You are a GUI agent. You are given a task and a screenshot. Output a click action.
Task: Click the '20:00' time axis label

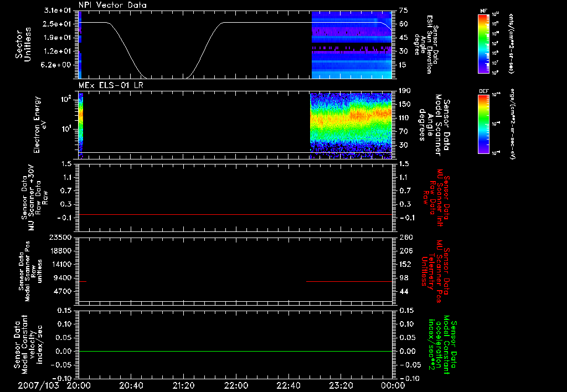pyautogui.click(x=79, y=385)
